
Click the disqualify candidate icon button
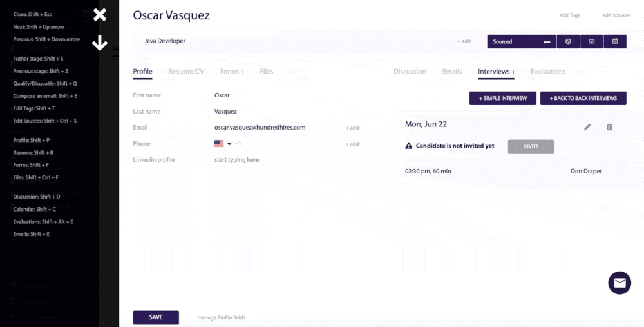568,41
